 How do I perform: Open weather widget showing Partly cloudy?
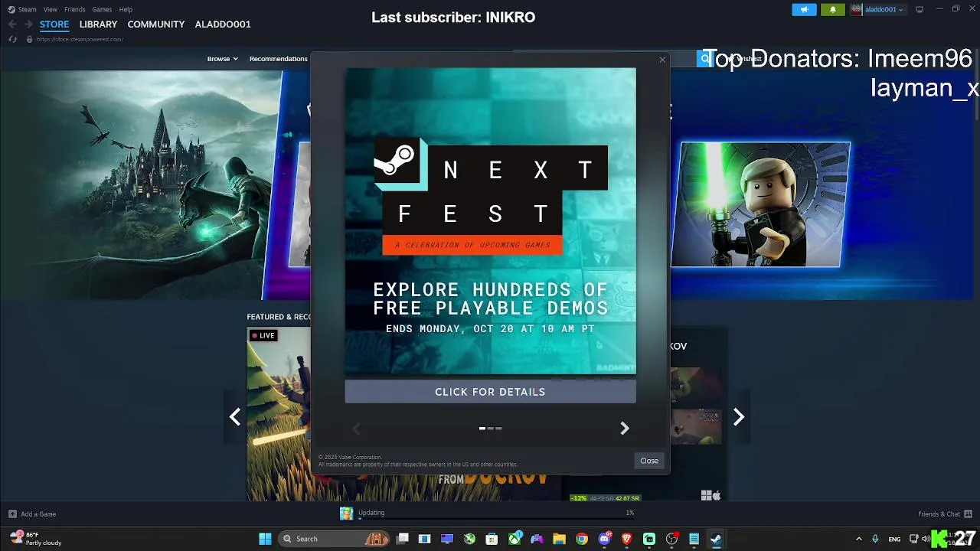point(34,539)
